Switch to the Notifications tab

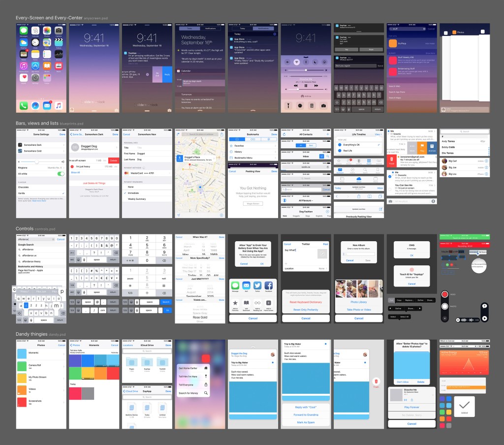pos(210,29)
